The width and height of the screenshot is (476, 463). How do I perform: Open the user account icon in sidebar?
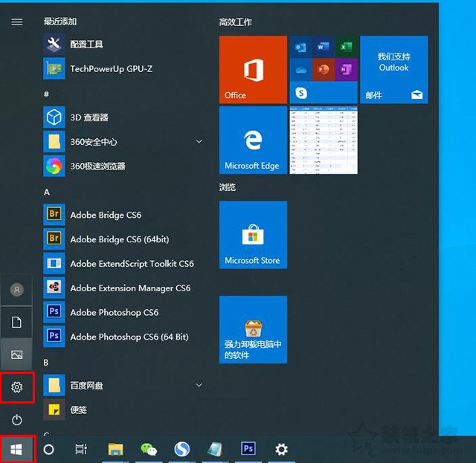point(16,289)
